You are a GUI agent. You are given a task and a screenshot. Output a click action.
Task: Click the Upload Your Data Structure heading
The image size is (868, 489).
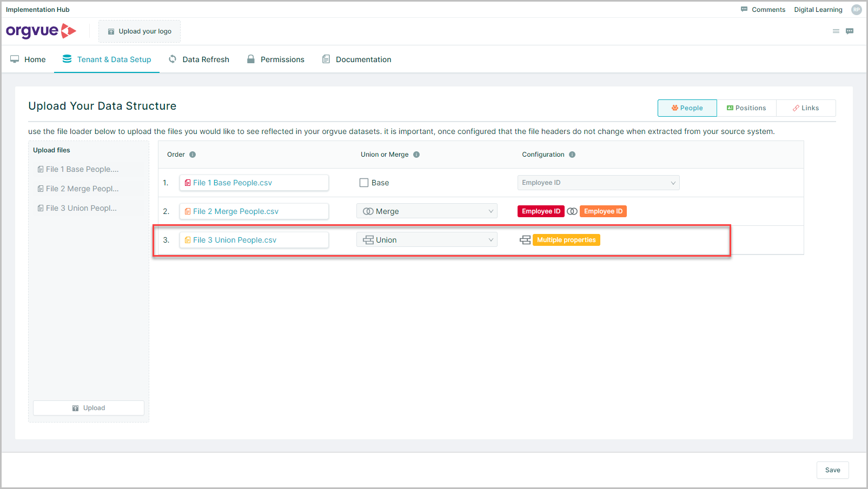coord(102,106)
